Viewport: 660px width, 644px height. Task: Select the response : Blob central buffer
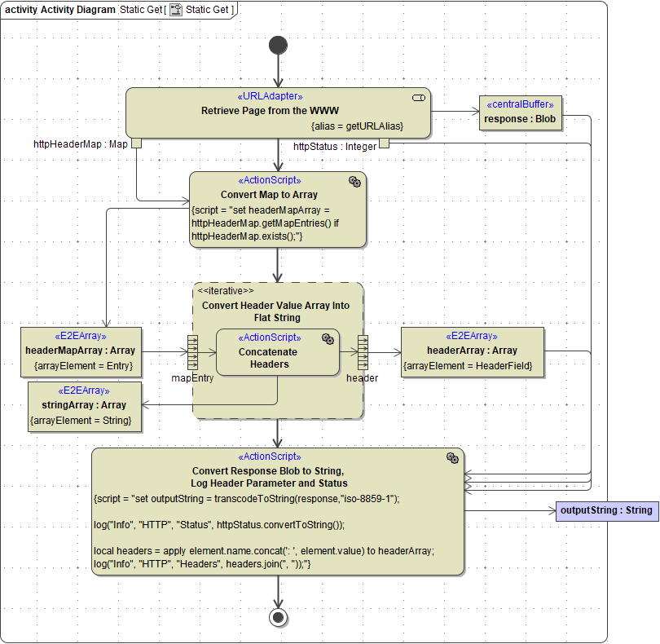[x=520, y=112]
